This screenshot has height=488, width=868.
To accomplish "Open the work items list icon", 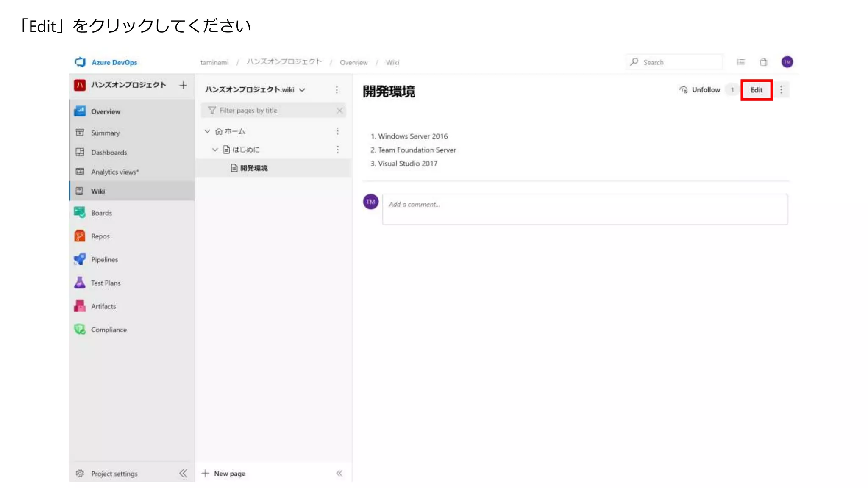I will (741, 62).
